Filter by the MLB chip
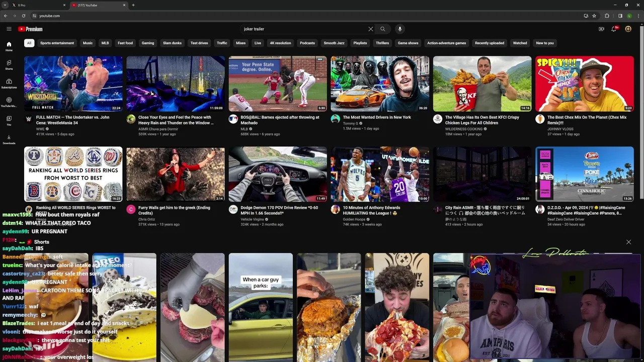This screenshot has height=362, width=644. 105,43
